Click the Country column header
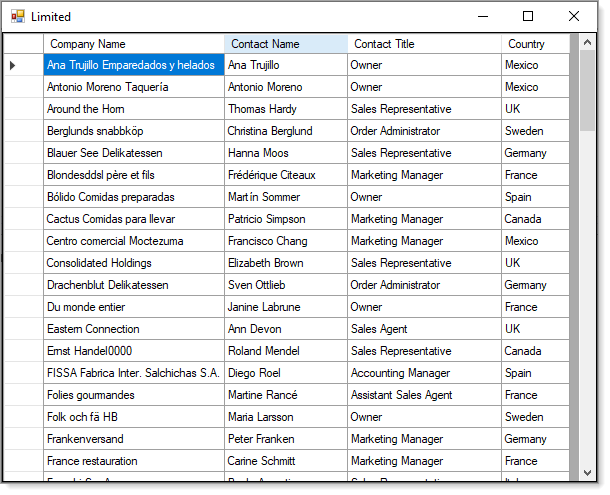The height and width of the screenshot is (495, 610). pos(535,44)
